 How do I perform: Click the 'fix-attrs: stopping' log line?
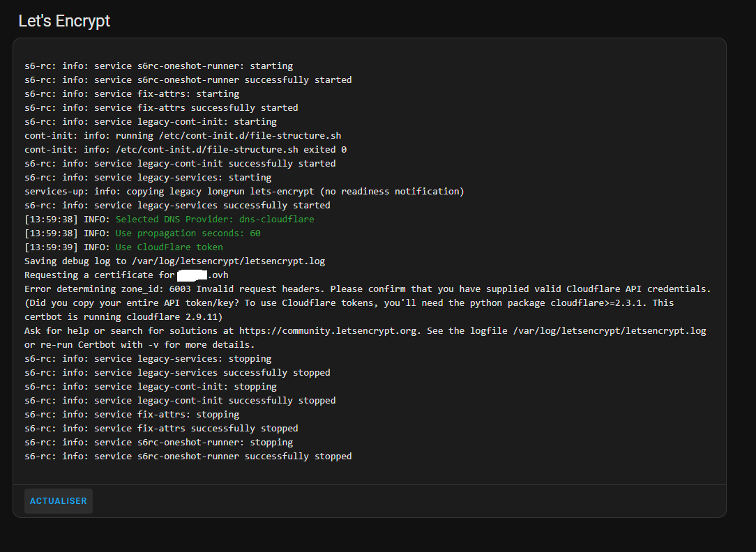132,414
